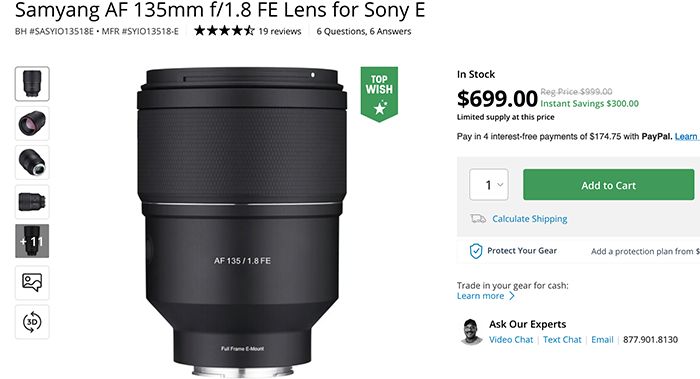Select the rear mount lens thumbnail

coord(32,162)
